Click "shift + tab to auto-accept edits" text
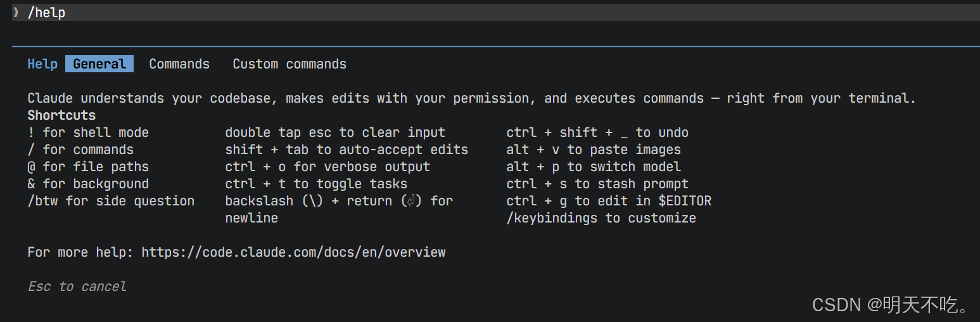 347,150
